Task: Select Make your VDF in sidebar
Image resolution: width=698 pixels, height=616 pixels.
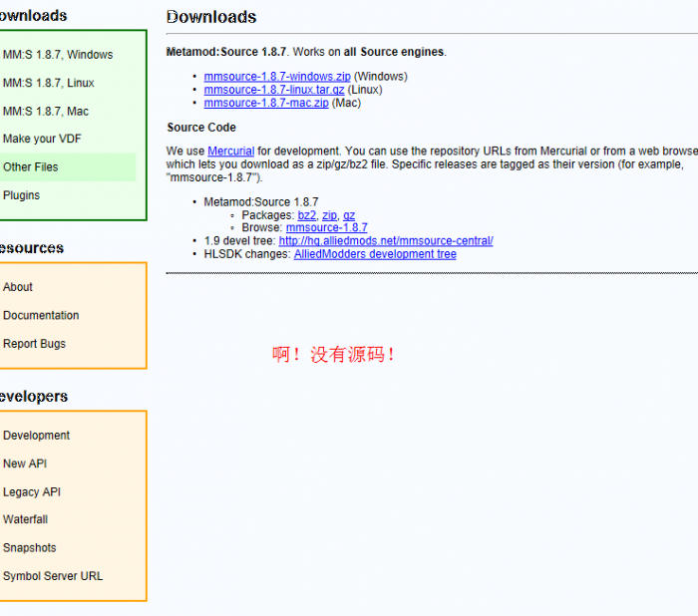Action: click(42, 139)
